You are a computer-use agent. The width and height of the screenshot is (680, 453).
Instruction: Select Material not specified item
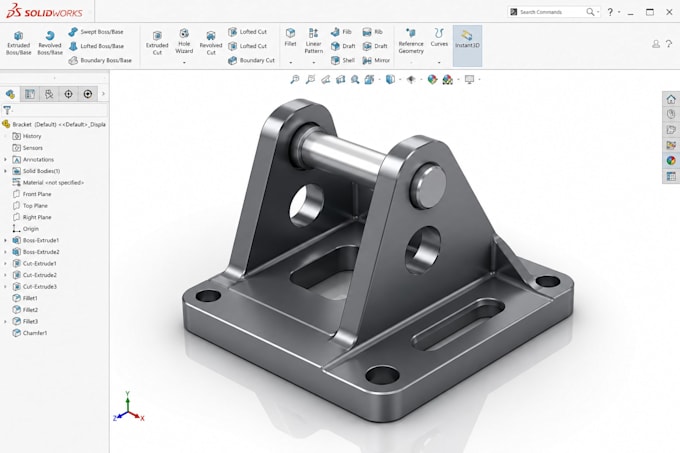pos(48,183)
